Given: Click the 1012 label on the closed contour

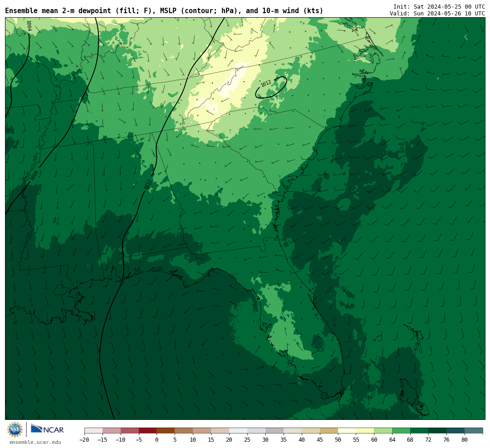Looking at the screenshot, I should (266, 83).
